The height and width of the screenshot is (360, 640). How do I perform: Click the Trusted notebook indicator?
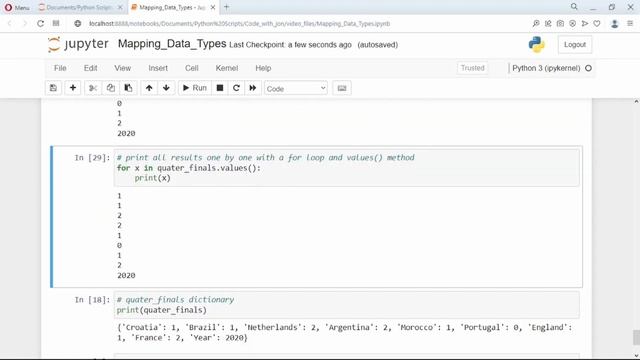[472, 68]
